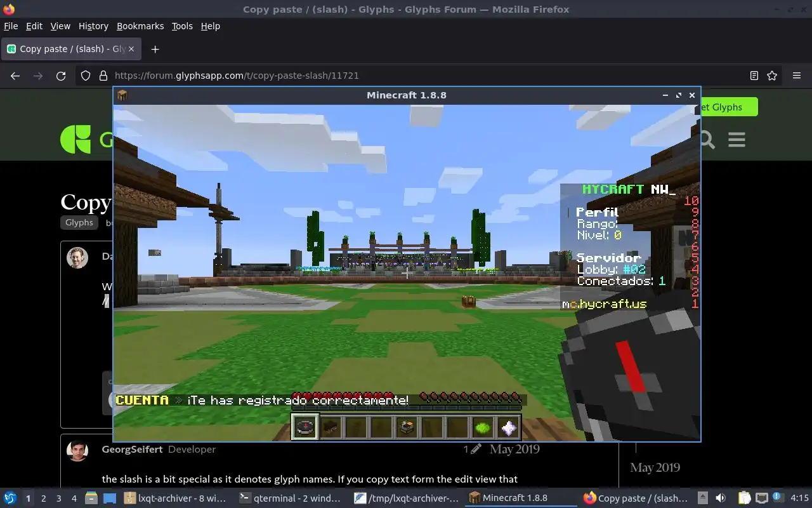
Task: Switch to /tmp/lxqt-archiver editor window
Action: point(407,498)
